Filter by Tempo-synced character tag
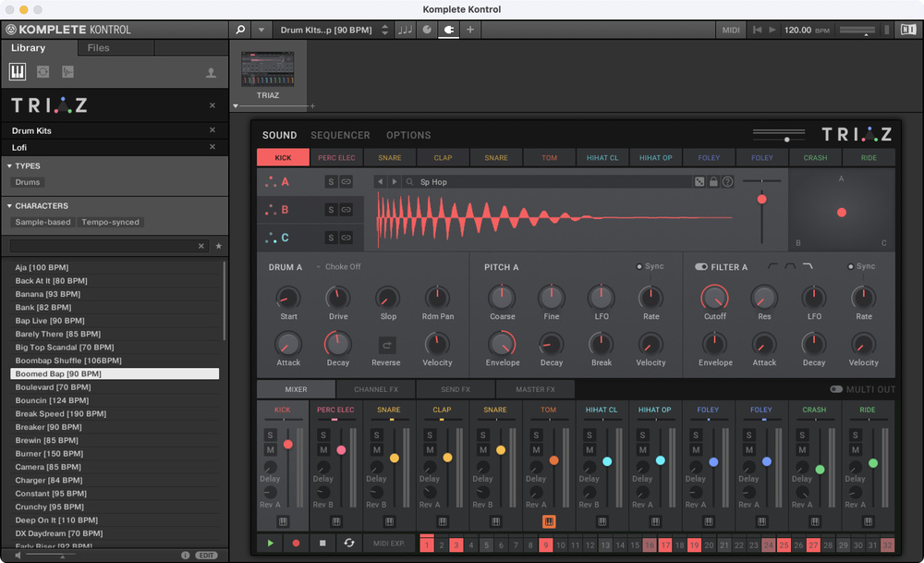The width and height of the screenshot is (924, 563). (x=110, y=222)
